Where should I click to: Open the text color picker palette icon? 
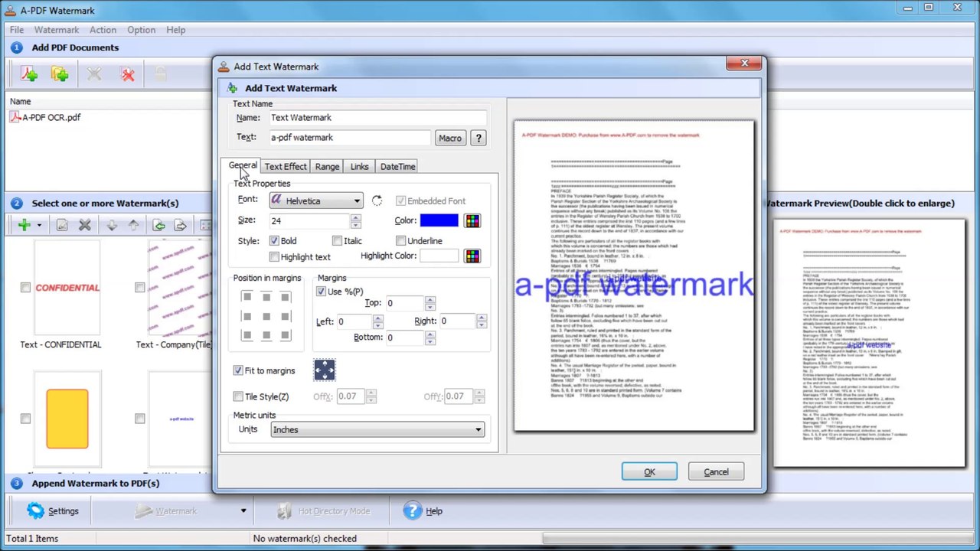[472, 221]
